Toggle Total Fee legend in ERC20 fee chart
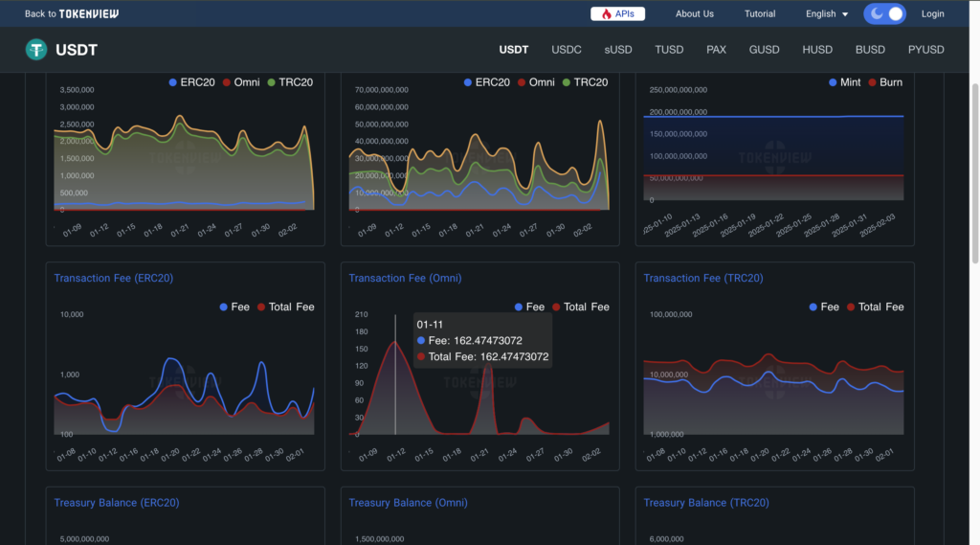Viewport: 980px width, 545px height. click(285, 307)
